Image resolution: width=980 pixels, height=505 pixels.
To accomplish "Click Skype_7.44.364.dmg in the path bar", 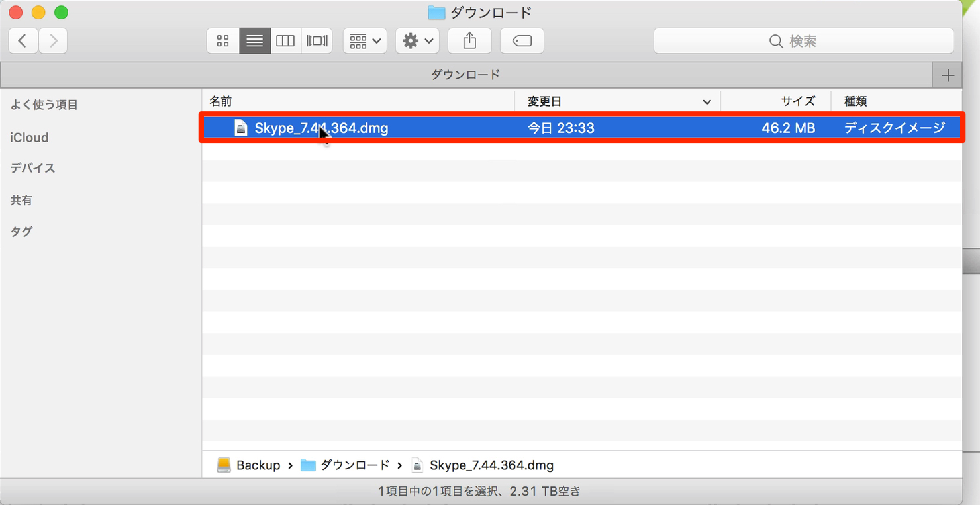I will pyautogui.click(x=491, y=465).
